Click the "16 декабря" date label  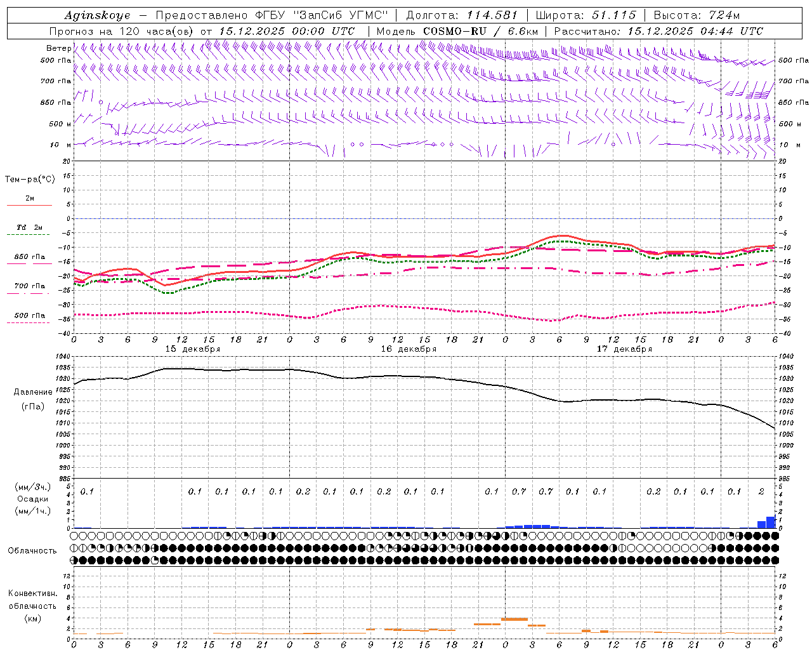click(x=409, y=349)
